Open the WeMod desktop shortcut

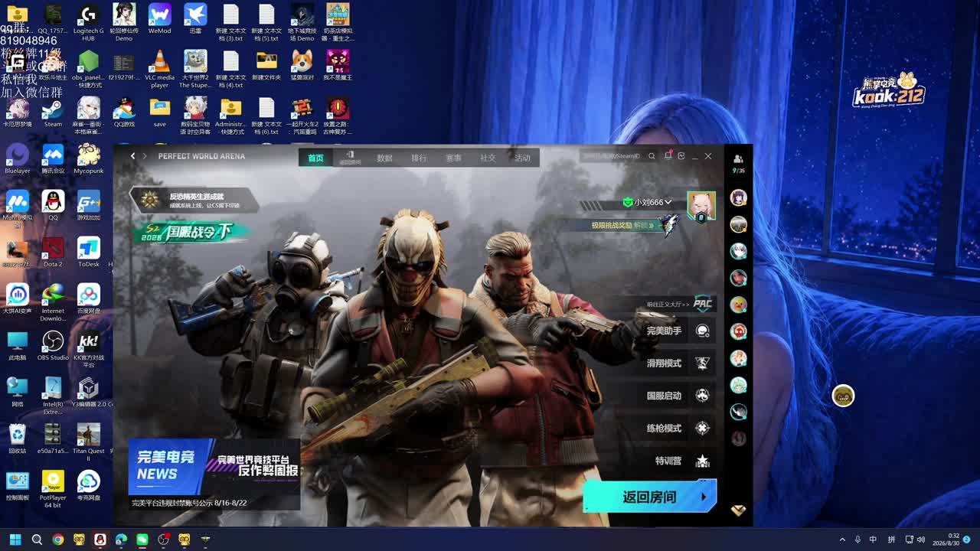(x=159, y=20)
